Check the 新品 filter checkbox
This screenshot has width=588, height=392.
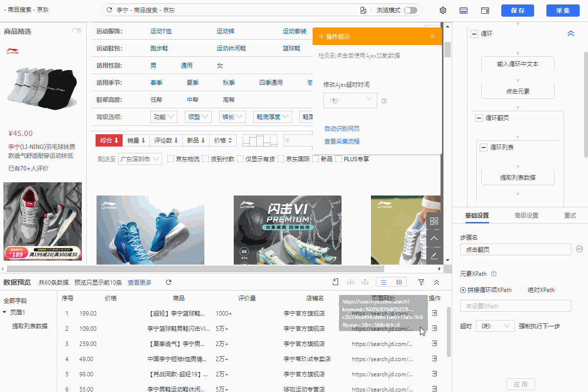pos(316,159)
